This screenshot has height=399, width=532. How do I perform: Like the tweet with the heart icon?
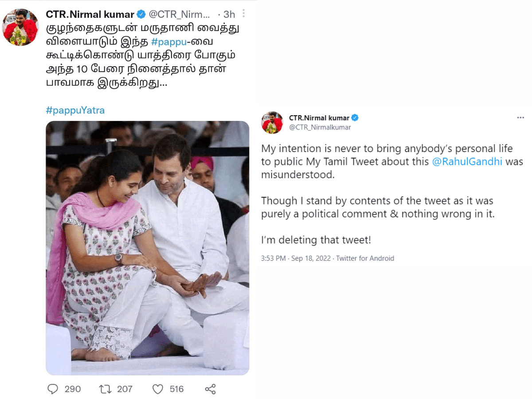point(158,389)
